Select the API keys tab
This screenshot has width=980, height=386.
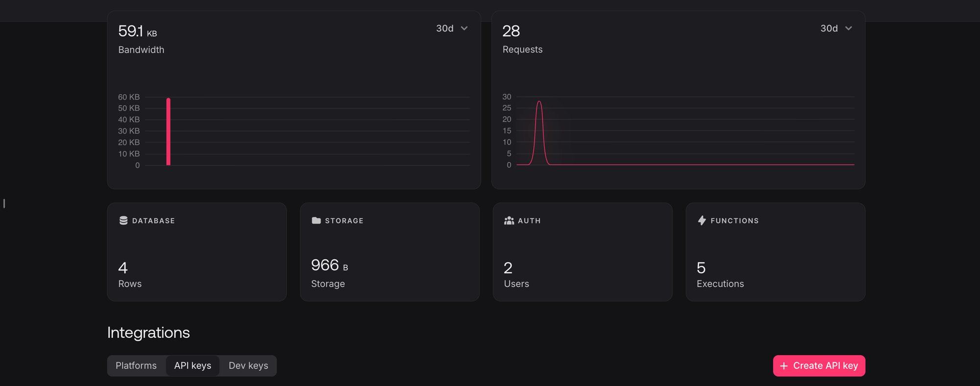coord(193,366)
